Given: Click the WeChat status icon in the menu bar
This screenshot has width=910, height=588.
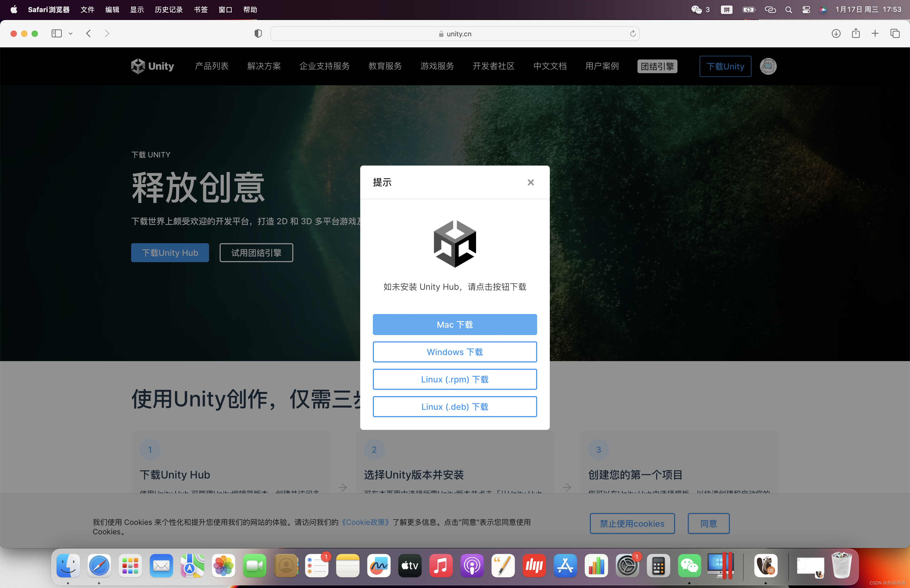Looking at the screenshot, I should tap(696, 9).
